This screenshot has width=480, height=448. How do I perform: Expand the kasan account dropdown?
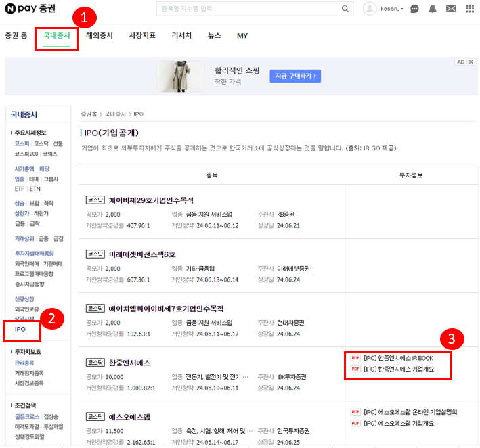coord(392,9)
